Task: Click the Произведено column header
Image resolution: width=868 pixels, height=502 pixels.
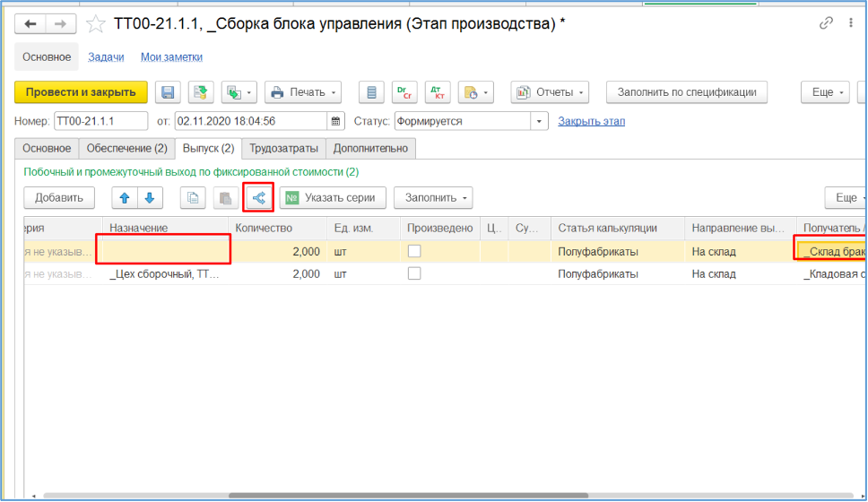Action: point(440,228)
